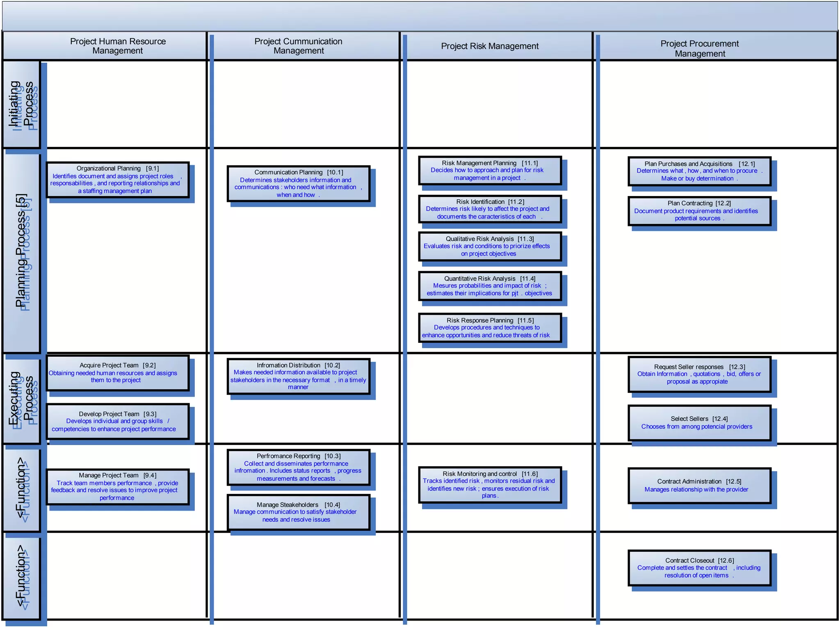Click Manage Stakeholders 10.4 box

tap(299, 512)
